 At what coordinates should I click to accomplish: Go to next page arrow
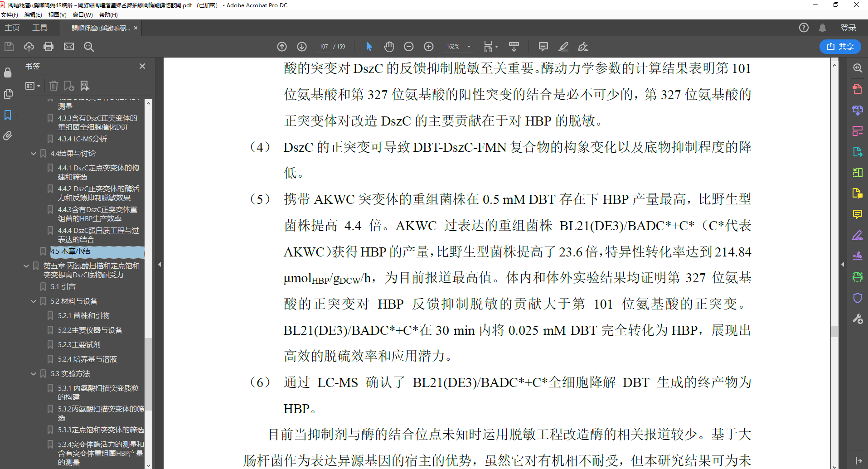click(x=302, y=47)
